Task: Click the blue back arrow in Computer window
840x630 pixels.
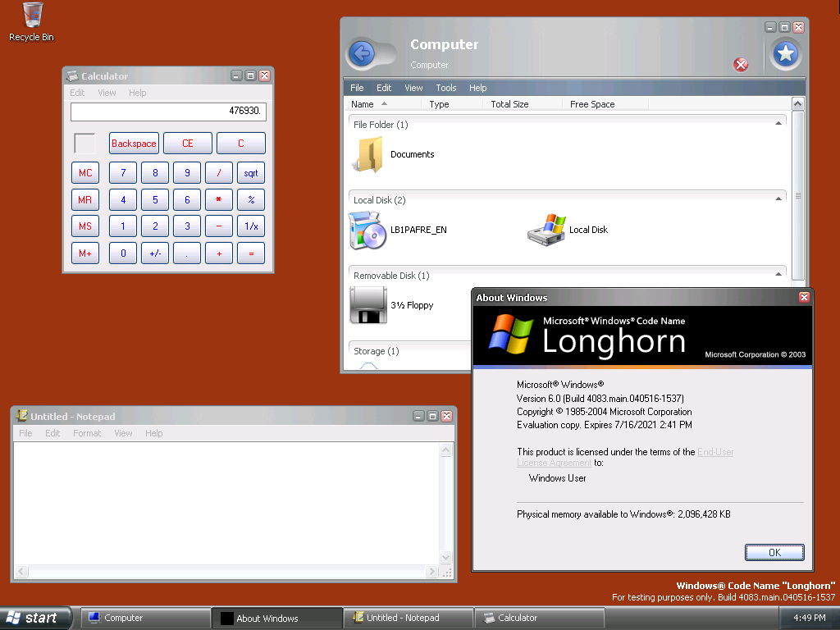Action: 362,53
